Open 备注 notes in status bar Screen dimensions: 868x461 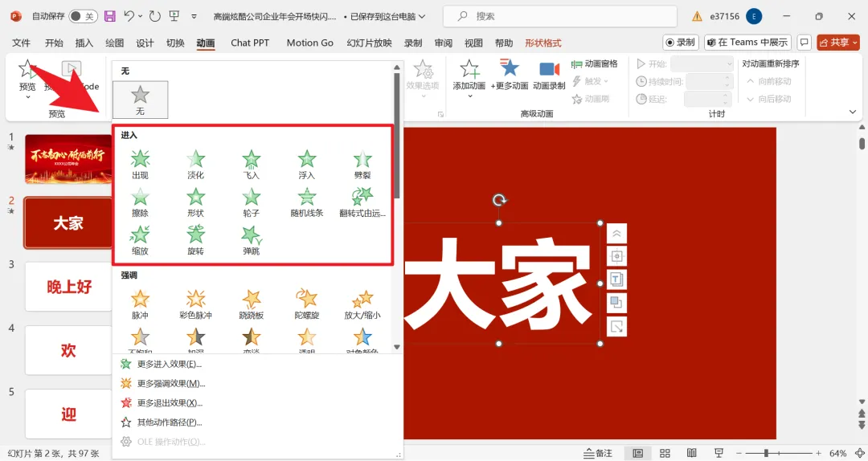click(x=598, y=453)
